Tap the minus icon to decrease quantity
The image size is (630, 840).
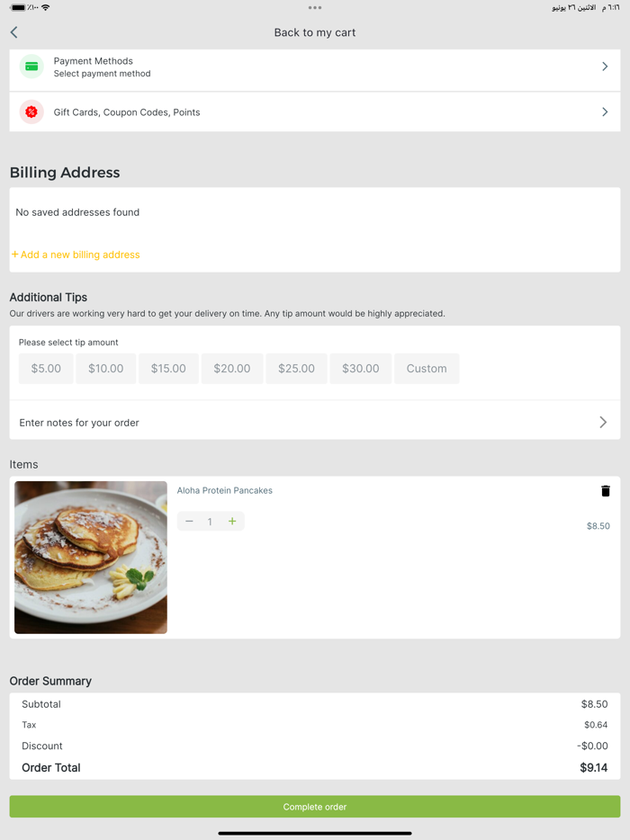[x=189, y=521]
